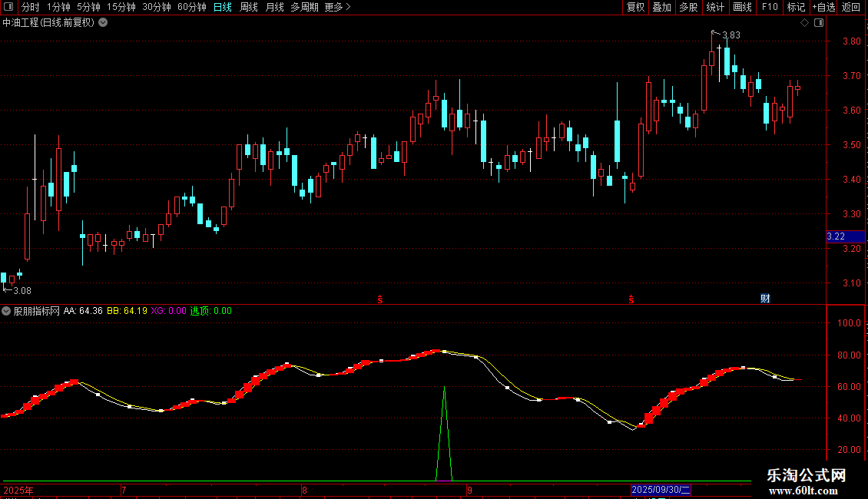The height and width of the screenshot is (499, 868).
Task: Click month 9 marker on time axis
Action: point(469,490)
